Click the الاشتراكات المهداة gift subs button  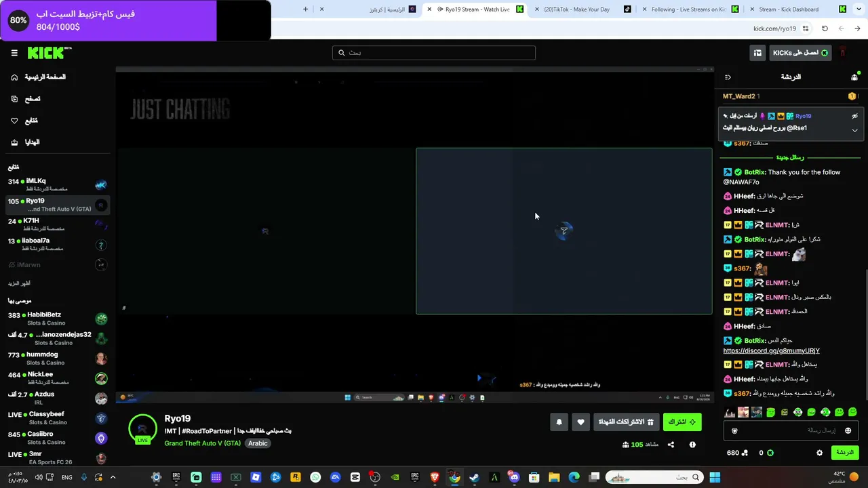pyautogui.click(x=626, y=422)
